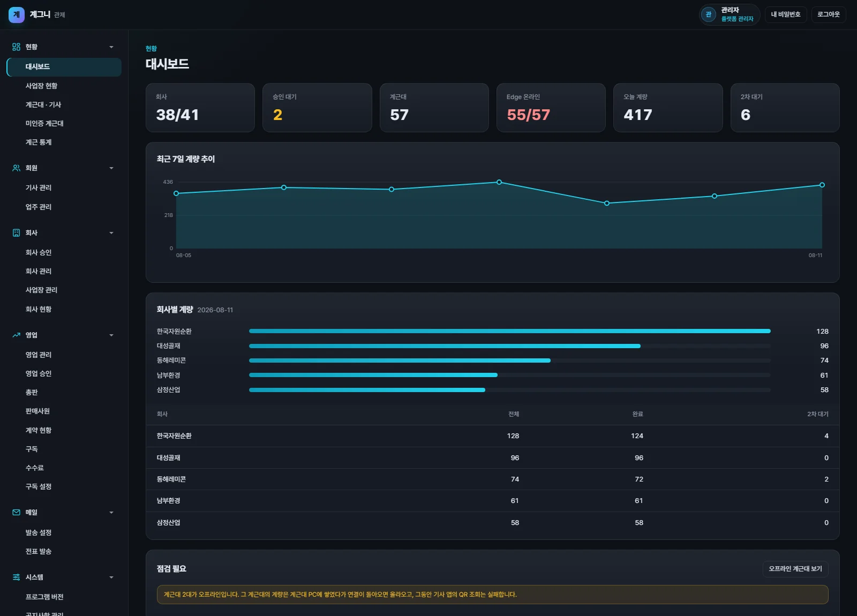Viewport: 857px width, 616px height.
Task: Collapse the 시스템 menu section
Action: [111, 577]
